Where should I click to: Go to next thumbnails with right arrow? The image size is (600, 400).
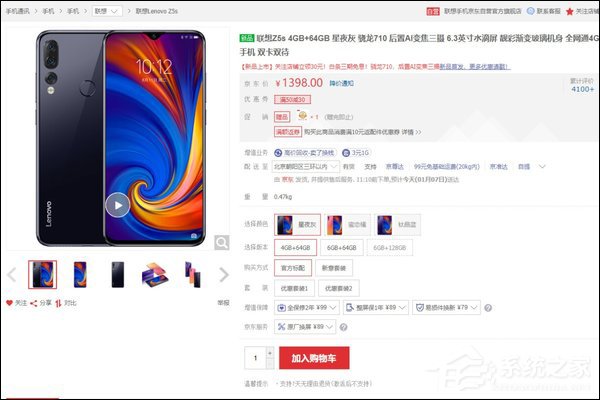(224, 274)
